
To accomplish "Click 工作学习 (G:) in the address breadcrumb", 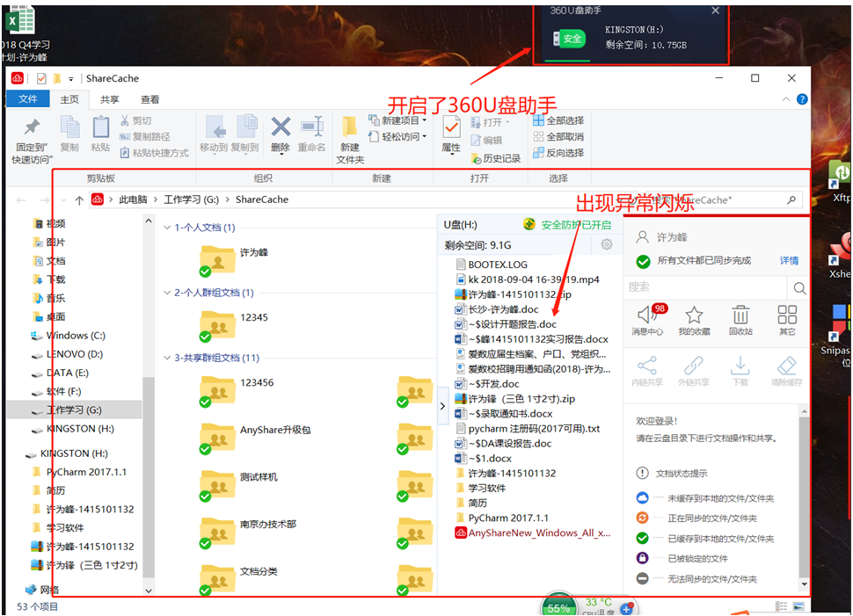I will pyautogui.click(x=191, y=199).
